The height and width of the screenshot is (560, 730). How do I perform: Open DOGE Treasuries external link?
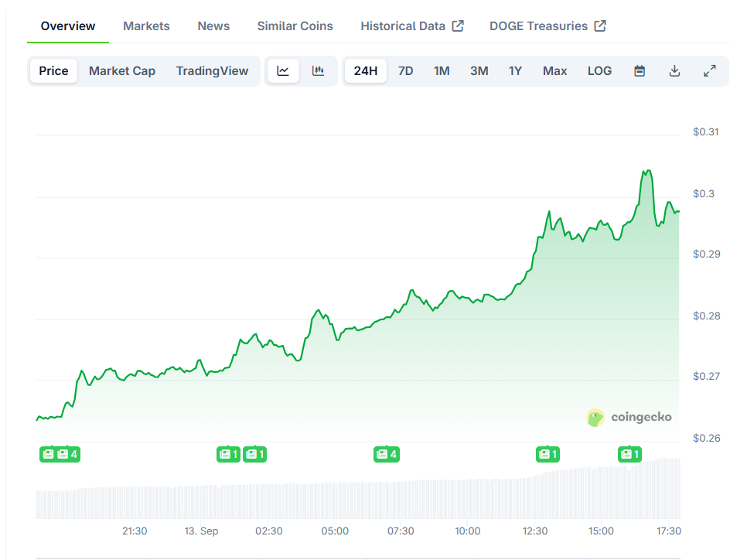point(547,26)
